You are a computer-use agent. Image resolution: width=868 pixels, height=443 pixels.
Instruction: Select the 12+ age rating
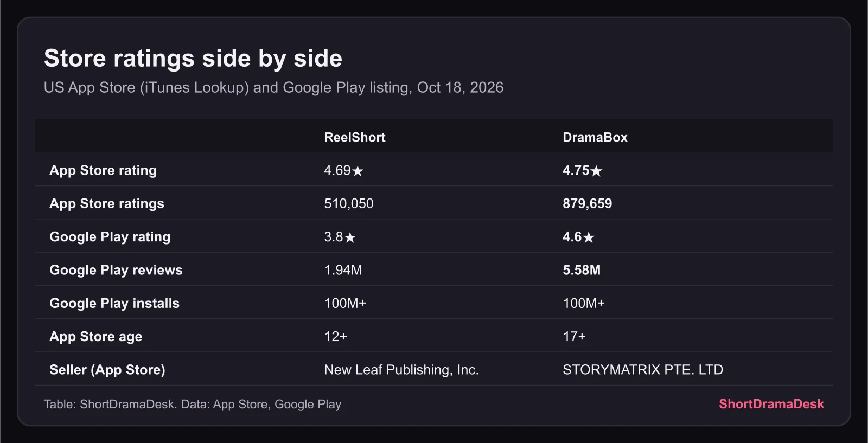tap(335, 337)
